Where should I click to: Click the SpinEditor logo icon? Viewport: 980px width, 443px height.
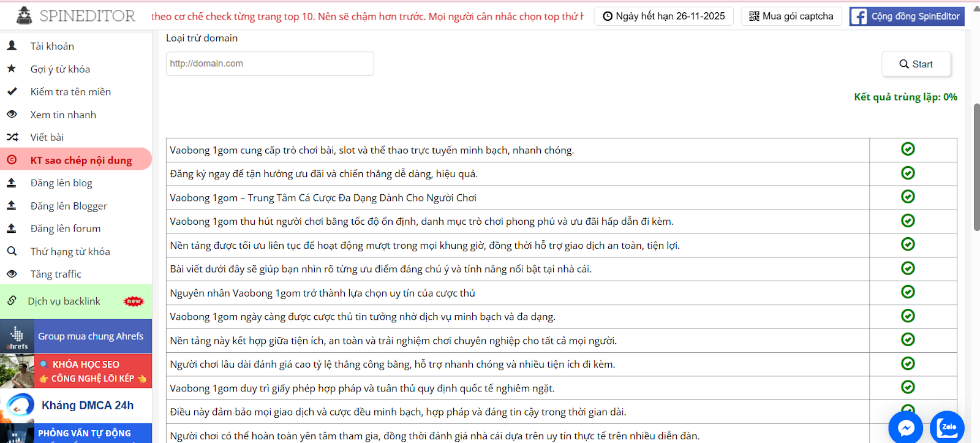point(24,15)
